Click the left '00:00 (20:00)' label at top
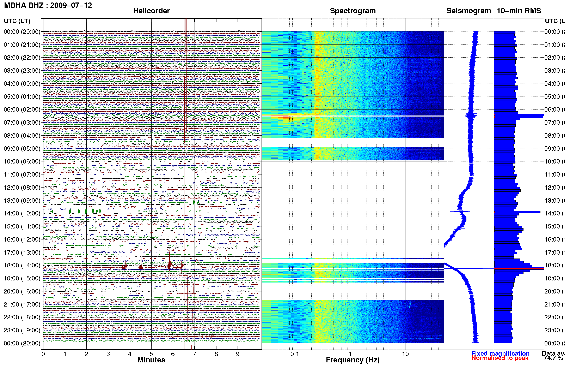Viewport: 588px width, 368px height. click(x=22, y=32)
